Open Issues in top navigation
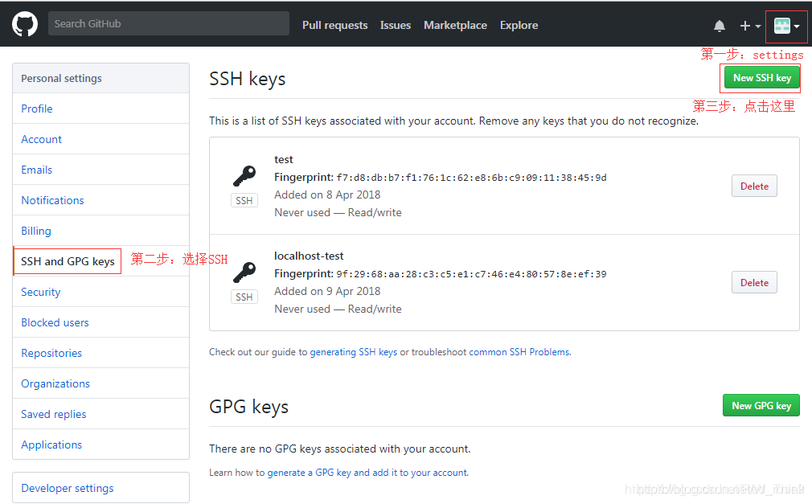Image resolution: width=812 pixels, height=504 pixels. 395,25
